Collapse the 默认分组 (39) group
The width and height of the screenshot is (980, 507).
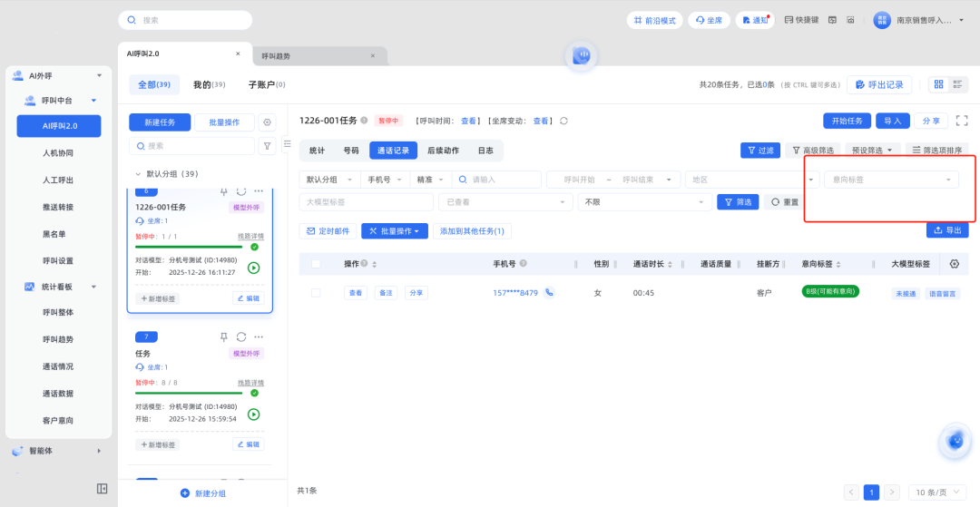point(138,173)
